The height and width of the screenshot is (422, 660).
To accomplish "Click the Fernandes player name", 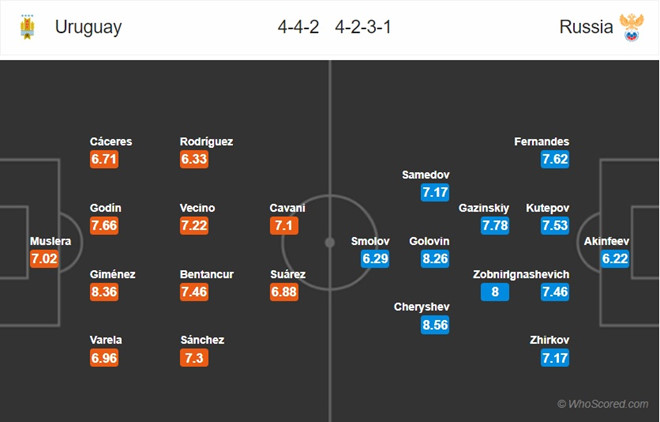I will click(x=542, y=142).
